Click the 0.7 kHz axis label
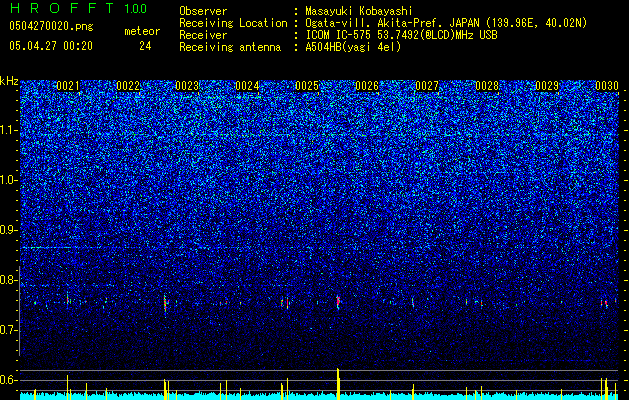Screen dimensions: 629x400 click(9, 330)
